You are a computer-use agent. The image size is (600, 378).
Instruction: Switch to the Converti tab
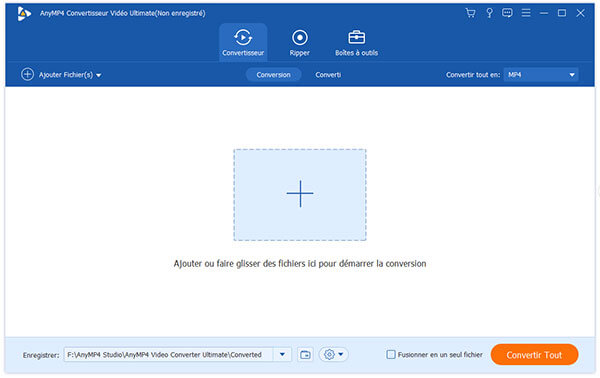(328, 75)
